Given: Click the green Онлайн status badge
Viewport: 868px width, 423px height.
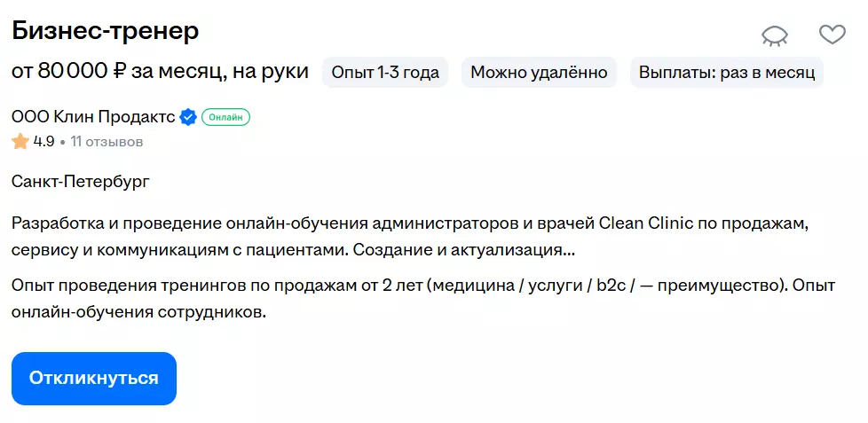Looking at the screenshot, I should click(225, 116).
